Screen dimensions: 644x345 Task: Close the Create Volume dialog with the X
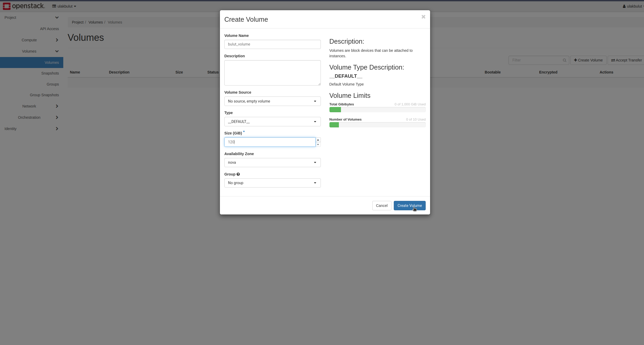click(x=423, y=17)
